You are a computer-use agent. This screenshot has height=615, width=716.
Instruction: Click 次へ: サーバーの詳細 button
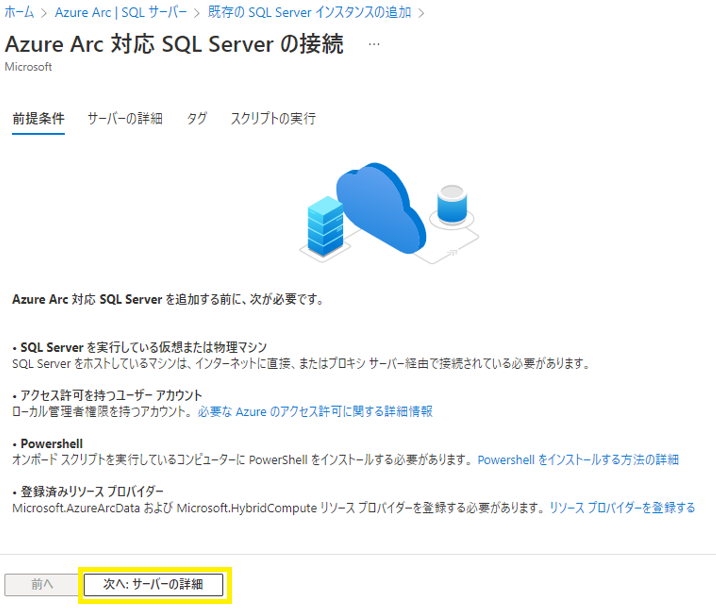point(153,584)
